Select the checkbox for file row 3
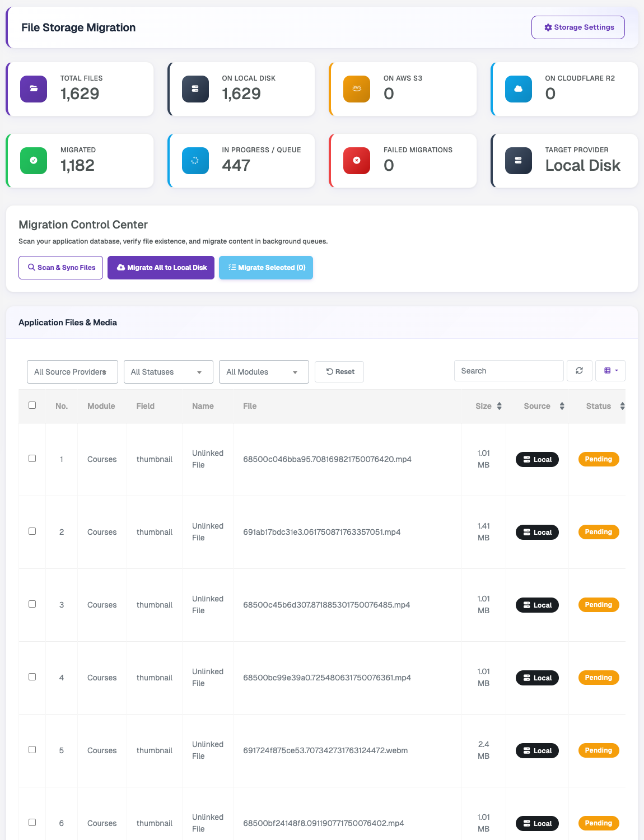644x840 pixels. coord(32,604)
